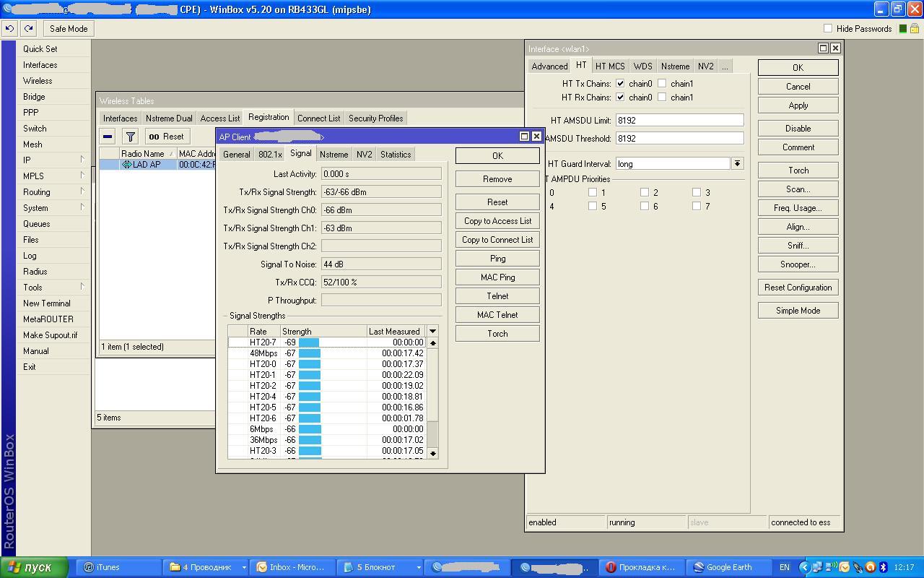Click the HT AMSDU Limit input field
The height and width of the screenshot is (578, 924).
(679, 121)
